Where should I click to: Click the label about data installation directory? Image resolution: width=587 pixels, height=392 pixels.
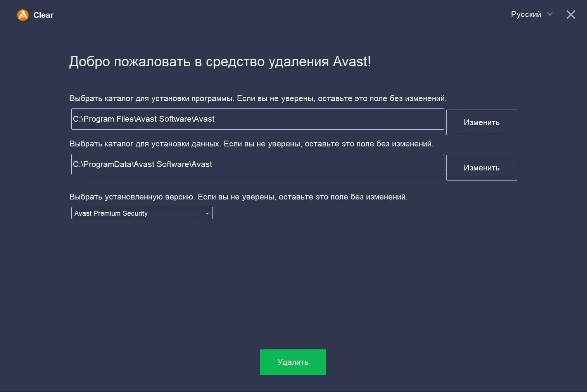[x=252, y=144]
